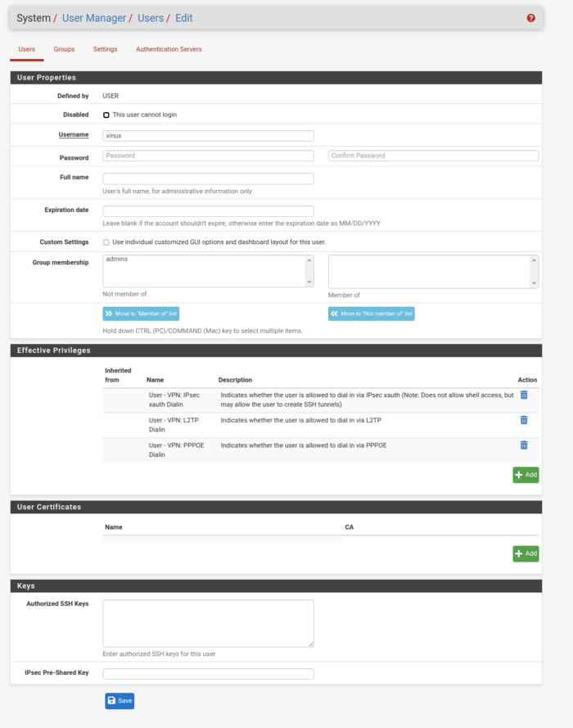Click the 'User - VPN: L2TP Dialin' name cell
The width and height of the screenshot is (573, 728).
174,425
